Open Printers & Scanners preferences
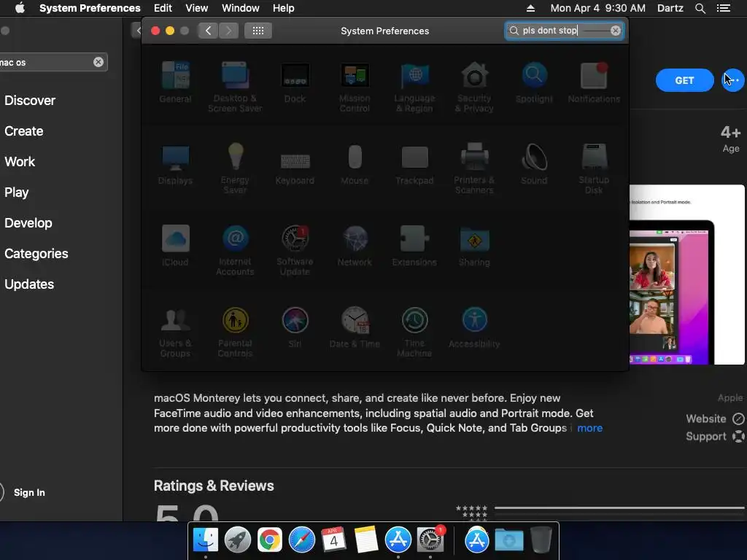Viewport: 747px width, 560px height. (x=474, y=168)
